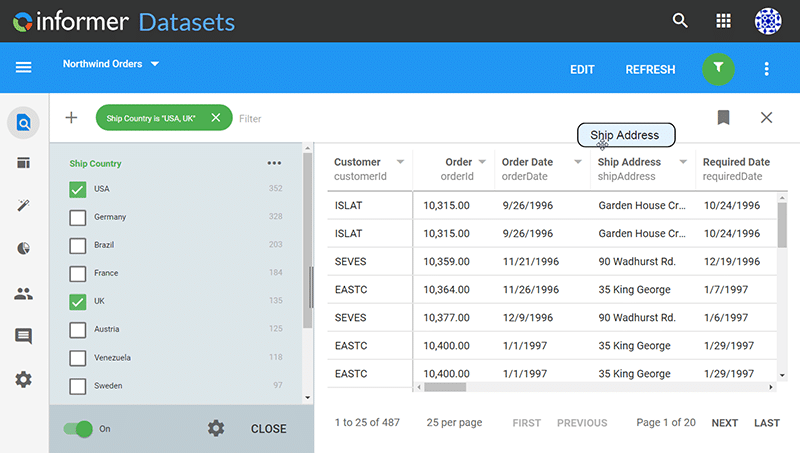Click the 11/21/1996 order date cell

click(x=531, y=261)
